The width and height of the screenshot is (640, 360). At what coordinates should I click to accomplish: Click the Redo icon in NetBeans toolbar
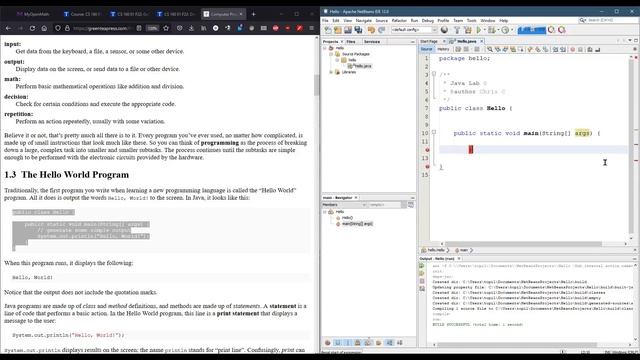click(381, 30)
